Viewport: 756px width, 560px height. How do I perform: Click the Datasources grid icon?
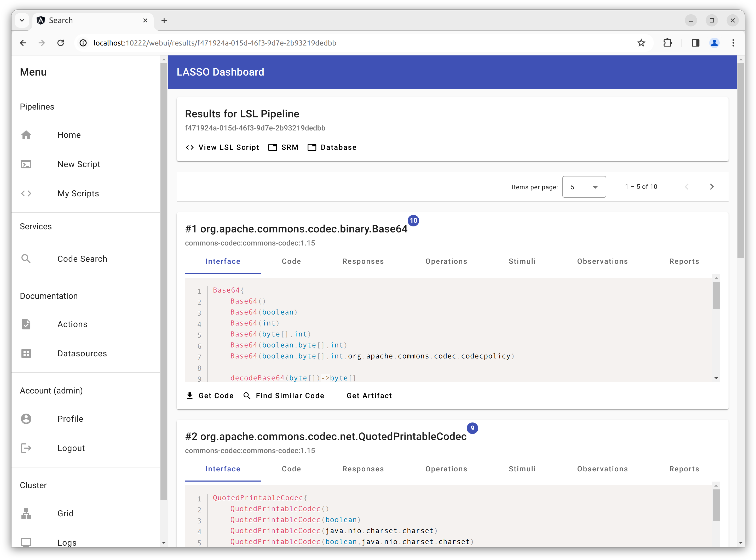coord(26,353)
